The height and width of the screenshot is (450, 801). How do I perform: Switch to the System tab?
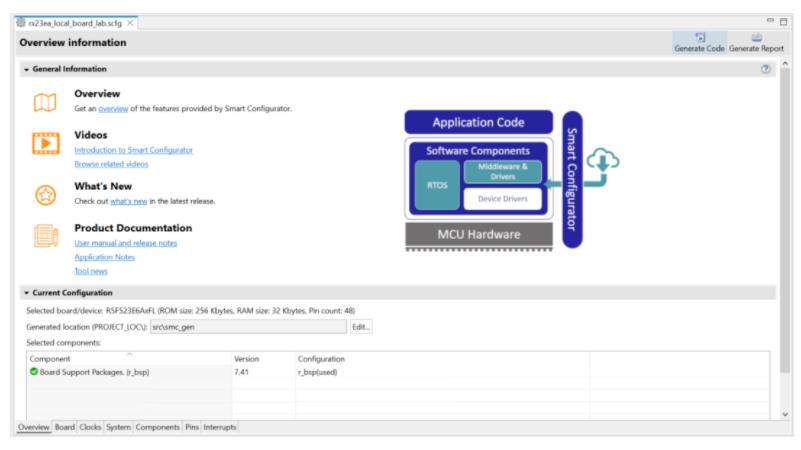119,427
